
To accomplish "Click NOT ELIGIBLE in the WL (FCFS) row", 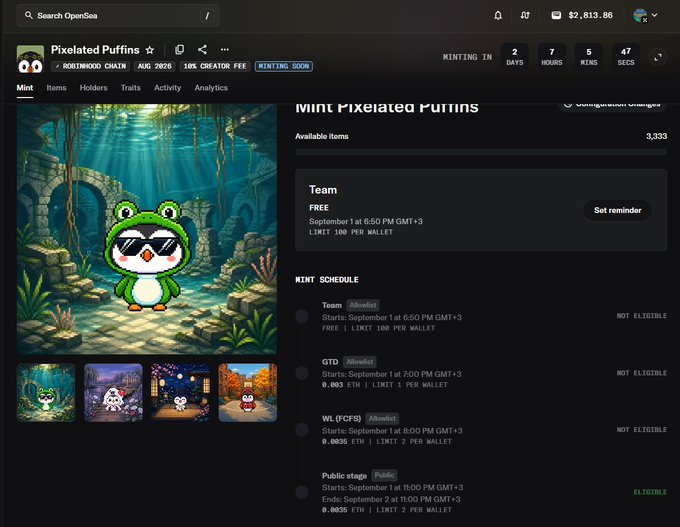I will [642, 430].
